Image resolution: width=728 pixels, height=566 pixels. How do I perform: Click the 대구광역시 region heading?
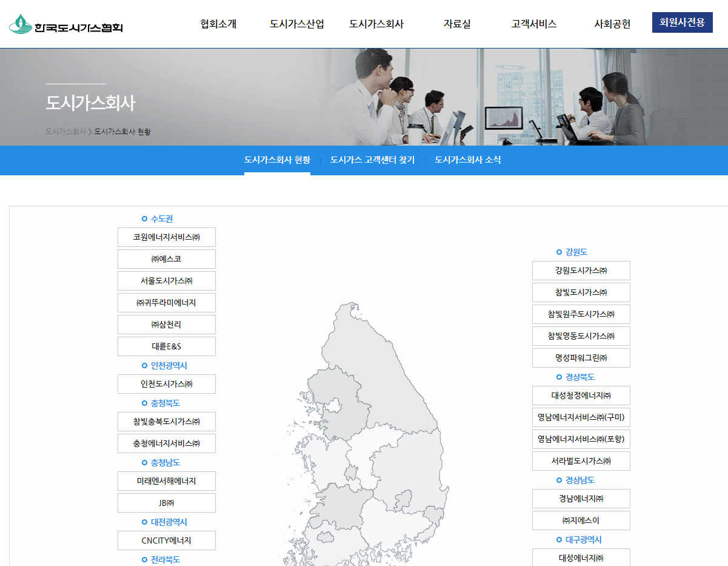tap(584, 540)
